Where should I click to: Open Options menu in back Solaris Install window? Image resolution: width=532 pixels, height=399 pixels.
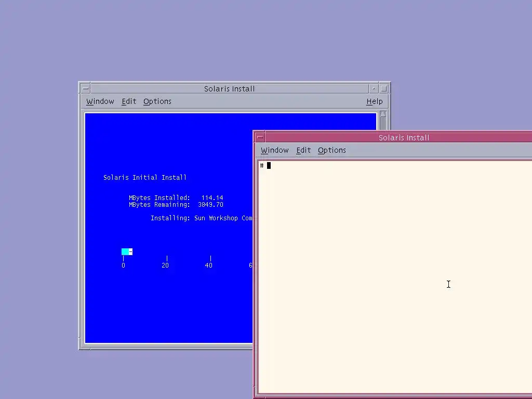click(x=157, y=101)
